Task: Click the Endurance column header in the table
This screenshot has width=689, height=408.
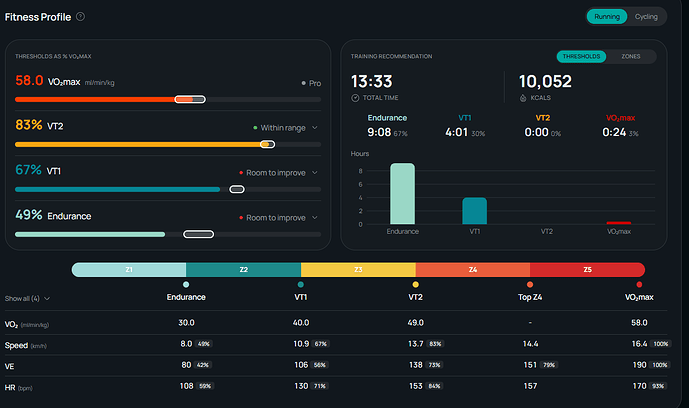Action: click(x=186, y=297)
